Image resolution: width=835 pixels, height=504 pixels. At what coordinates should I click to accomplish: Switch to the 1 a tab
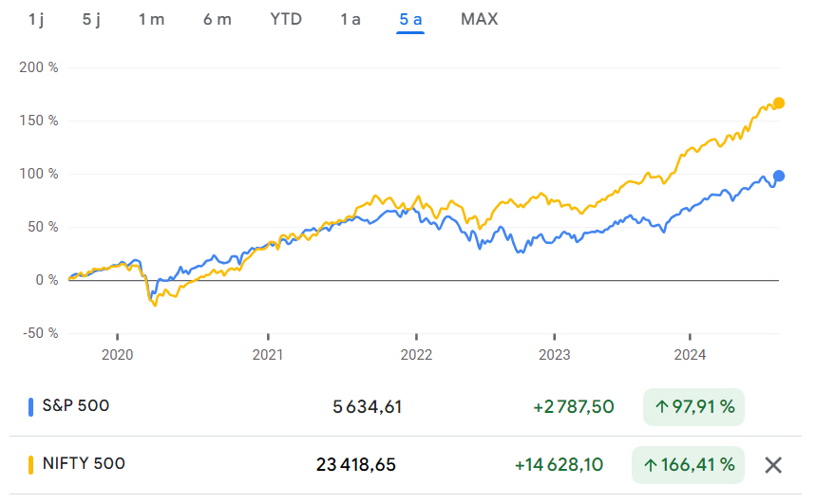point(351,19)
